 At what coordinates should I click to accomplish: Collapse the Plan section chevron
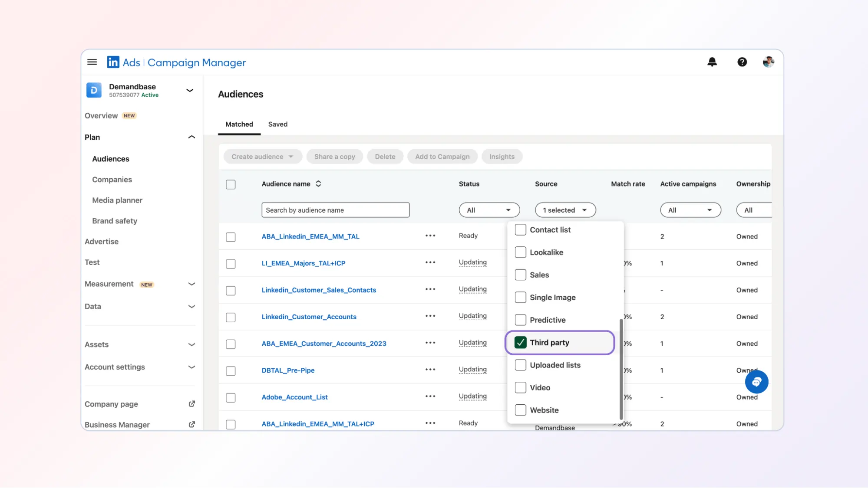191,137
